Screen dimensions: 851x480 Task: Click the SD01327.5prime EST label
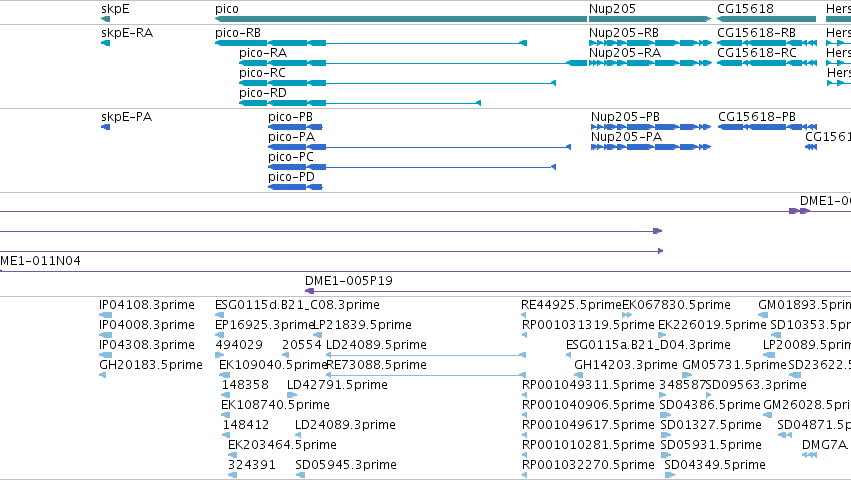(x=712, y=425)
